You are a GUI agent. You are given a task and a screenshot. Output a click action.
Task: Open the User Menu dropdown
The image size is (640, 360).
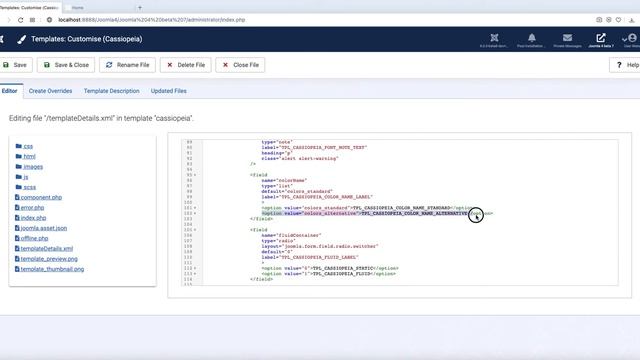(631, 40)
